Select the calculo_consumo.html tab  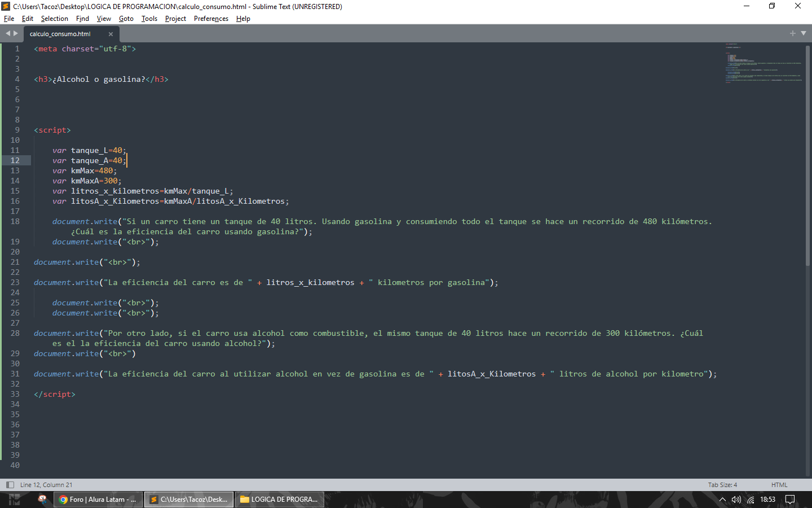pos(60,34)
